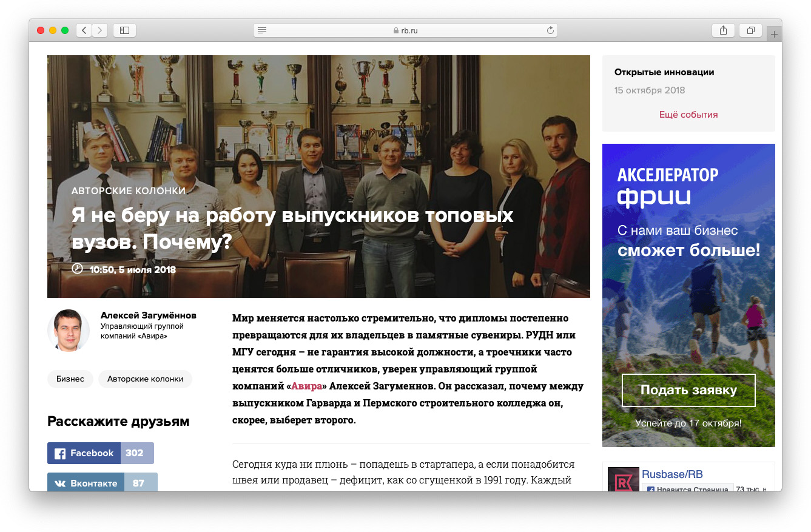Open the Открытые инновации event
This screenshot has width=811, height=532.
[x=664, y=72]
